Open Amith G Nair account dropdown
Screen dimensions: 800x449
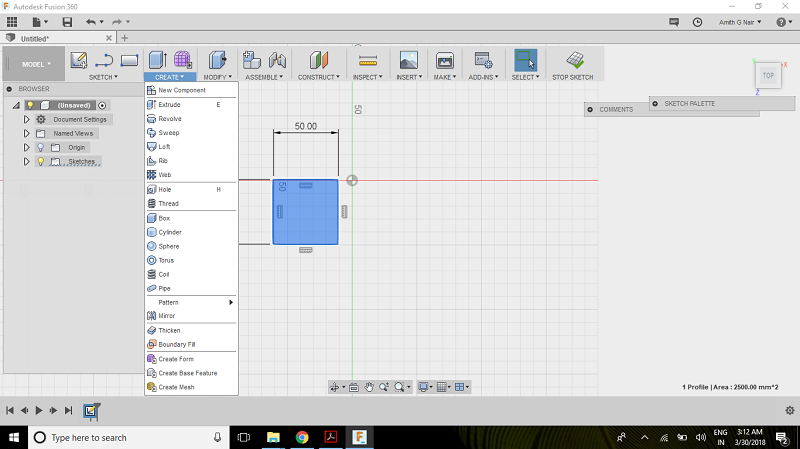click(740, 22)
